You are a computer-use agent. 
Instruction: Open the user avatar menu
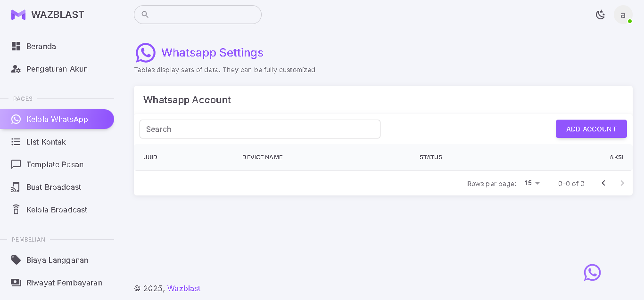(x=623, y=15)
